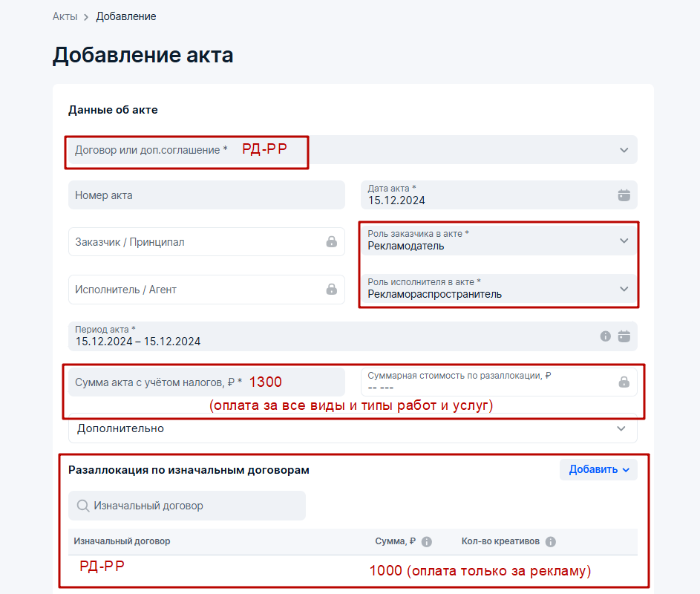Open the calendar icon in Дата акта

point(624,195)
